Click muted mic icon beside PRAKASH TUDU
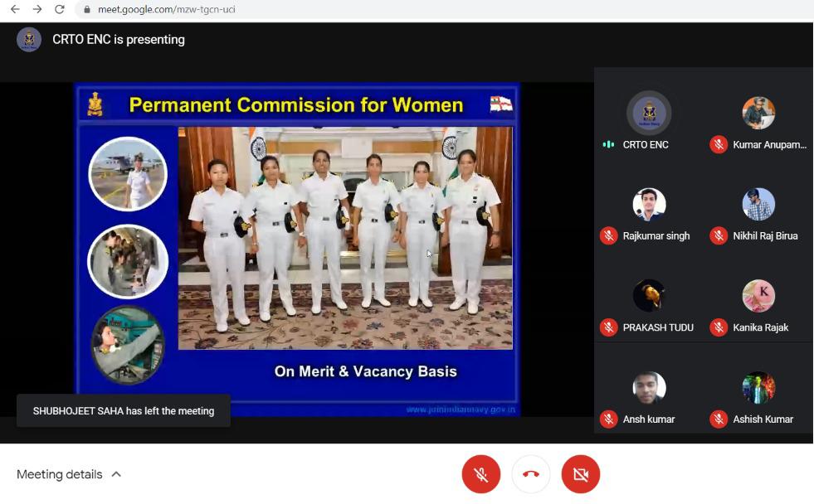 (x=608, y=327)
